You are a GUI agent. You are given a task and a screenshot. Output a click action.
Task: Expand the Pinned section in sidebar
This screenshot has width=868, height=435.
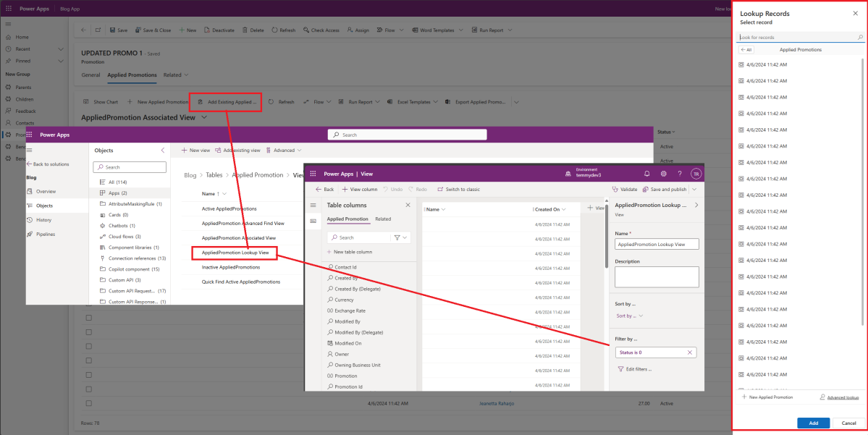[x=60, y=61]
